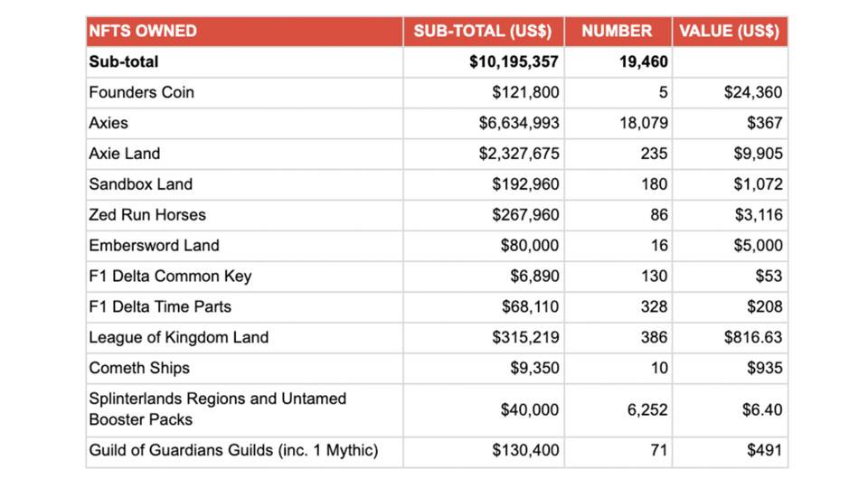Select the Cometh Ships row label
This screenshot has height=479, width=868.
tap(139, 368)
